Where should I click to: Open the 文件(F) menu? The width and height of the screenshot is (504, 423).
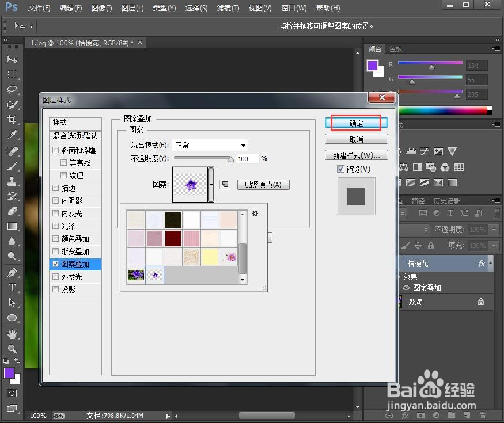click(x=39, y=7)
